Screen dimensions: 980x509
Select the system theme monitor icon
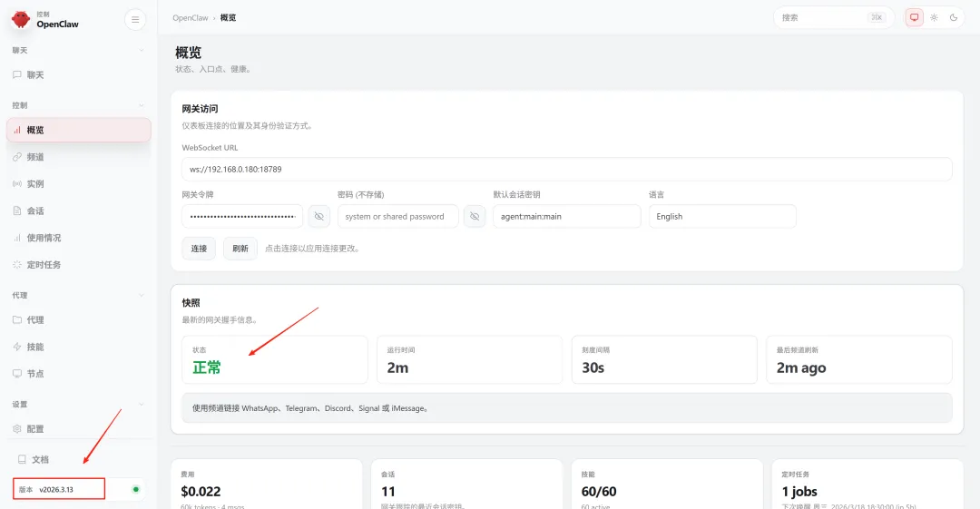coord(915,17)
